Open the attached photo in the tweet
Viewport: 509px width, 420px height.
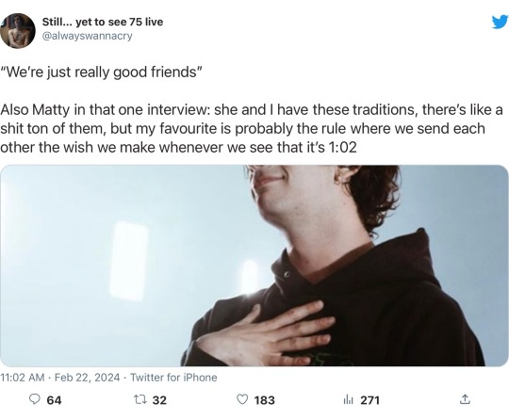tap(254, 266)
